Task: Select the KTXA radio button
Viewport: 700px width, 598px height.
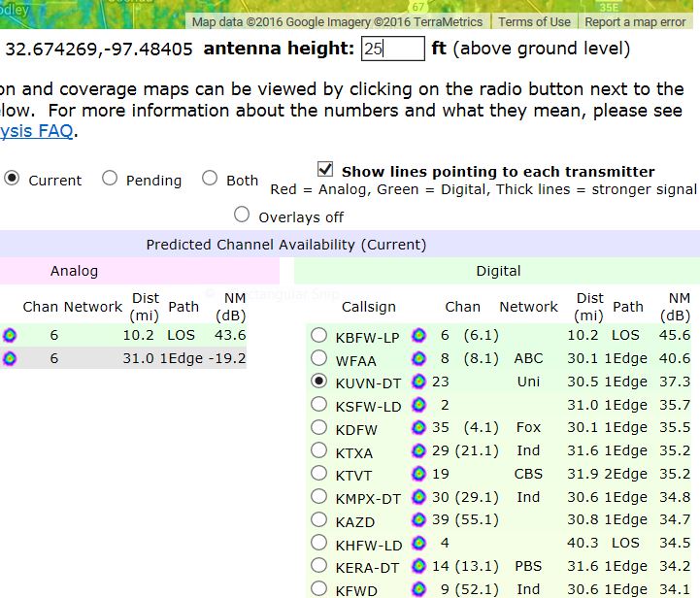Action: click(318, 451)
